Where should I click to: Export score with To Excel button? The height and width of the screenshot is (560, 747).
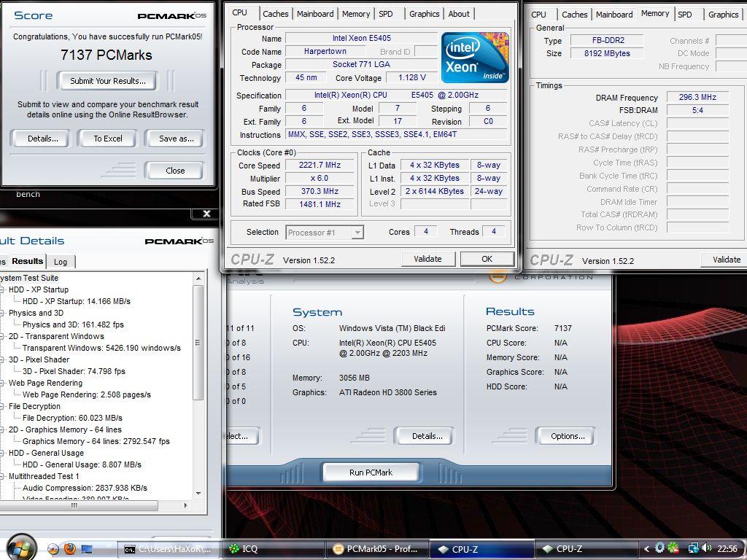pos(108,139)
